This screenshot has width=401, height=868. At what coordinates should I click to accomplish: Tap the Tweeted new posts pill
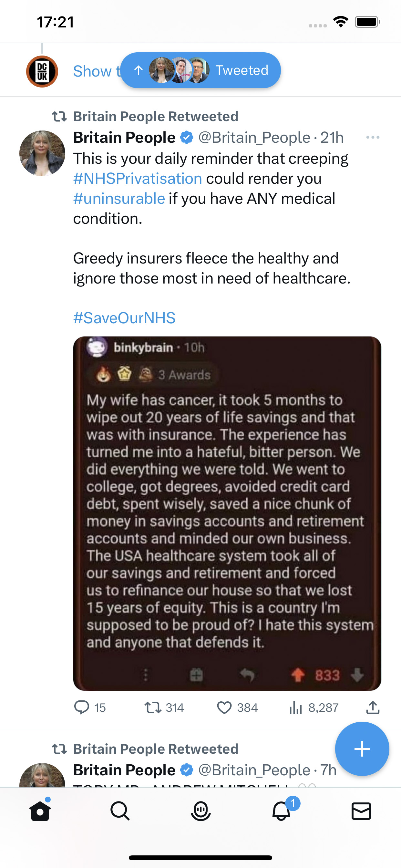(x=200, y=70)
